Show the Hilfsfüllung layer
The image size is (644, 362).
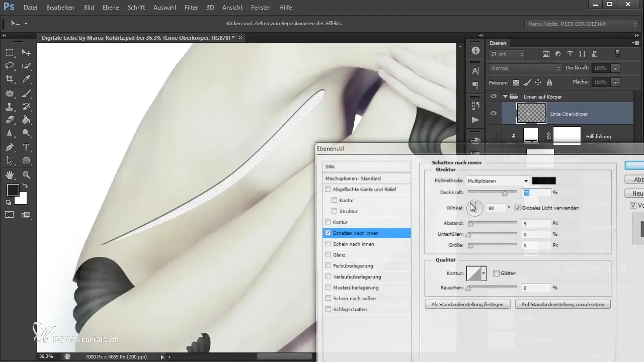click(494, 136)
